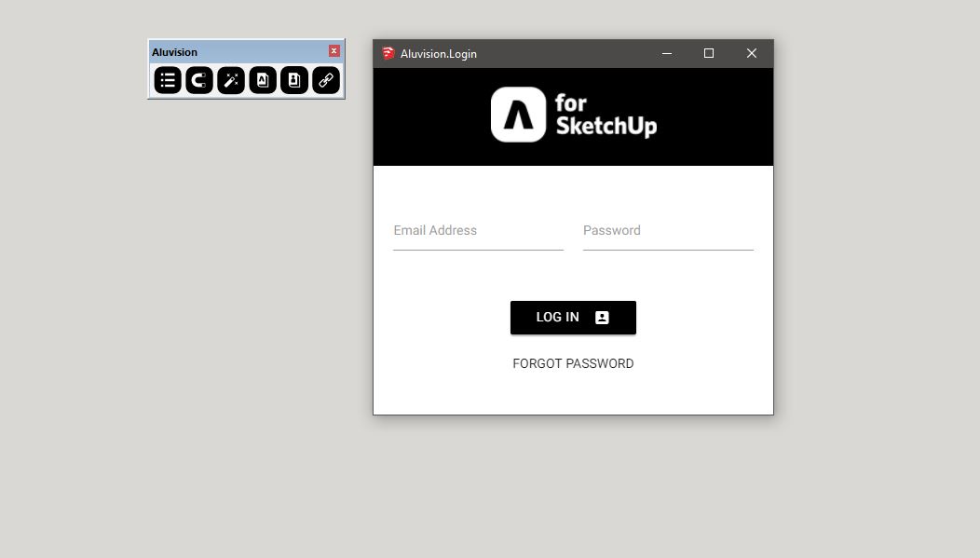
Task: Click the Email Address field
Action: [478, 232]
